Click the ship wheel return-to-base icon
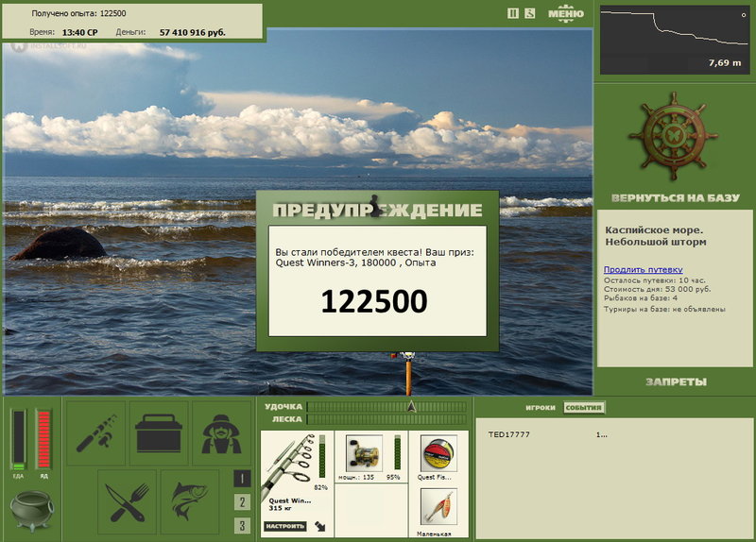 [x=674, y=137]
